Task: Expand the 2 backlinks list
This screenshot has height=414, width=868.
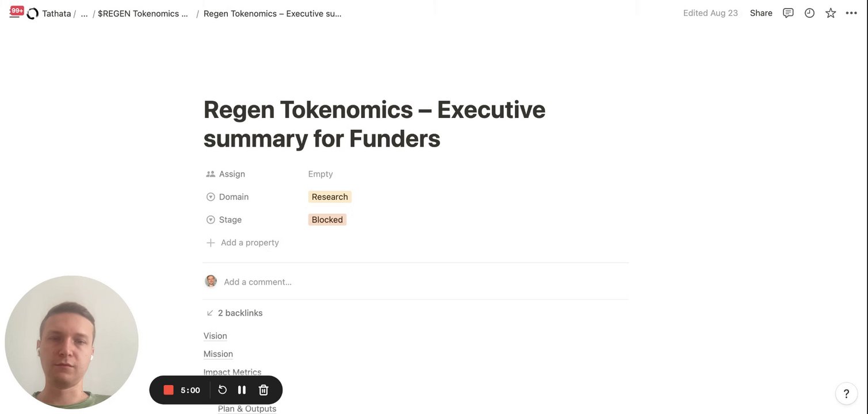Action: [x=240, y=313]
